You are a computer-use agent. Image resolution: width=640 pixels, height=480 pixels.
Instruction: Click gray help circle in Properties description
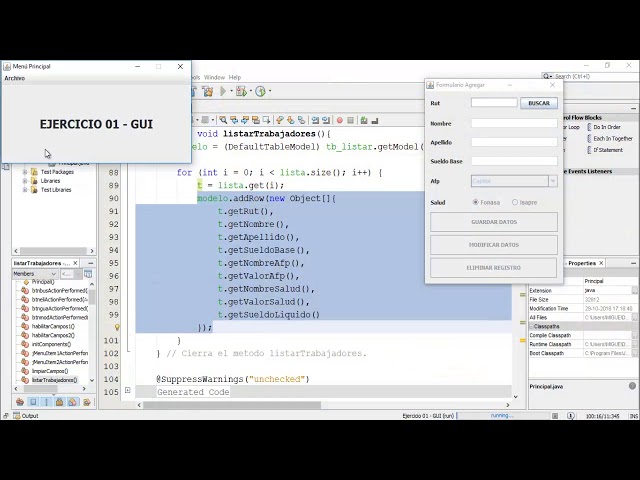pos(632,386)
